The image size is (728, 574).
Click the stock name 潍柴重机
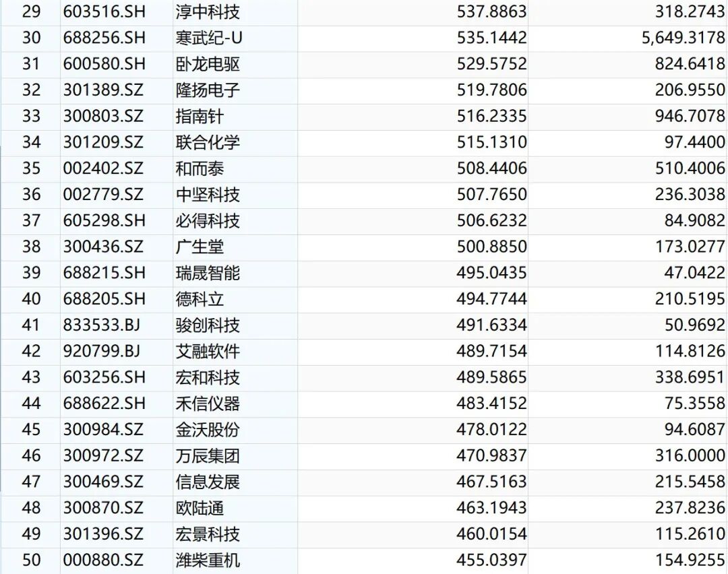pos(208,560)
